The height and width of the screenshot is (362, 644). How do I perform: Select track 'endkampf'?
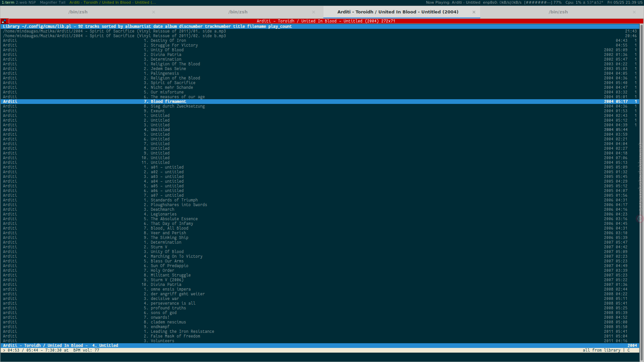[x=320, y=327]
